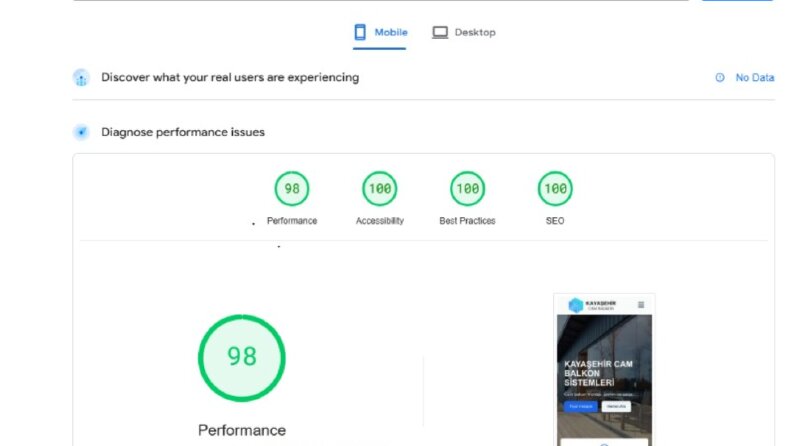This screenshot has height=446, width=793.
Task: Click the Diagnose performance issues icon
Action: click(81, 132)
